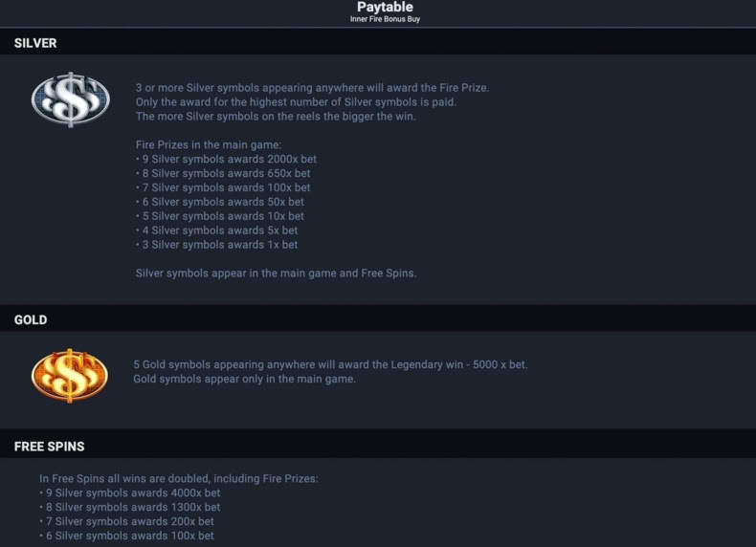The height and width of the screenshot is (547, 756).
Task: Click the Silver dollar symbol icon
Action: click(x=71, y=99)
